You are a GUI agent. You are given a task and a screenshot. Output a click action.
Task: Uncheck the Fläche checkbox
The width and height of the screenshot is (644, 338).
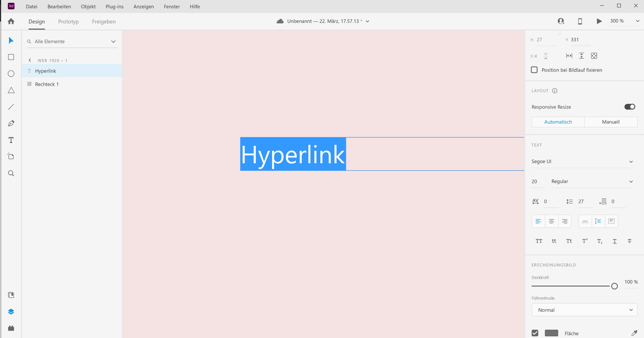pyautogui.click(x=535, y=333)
